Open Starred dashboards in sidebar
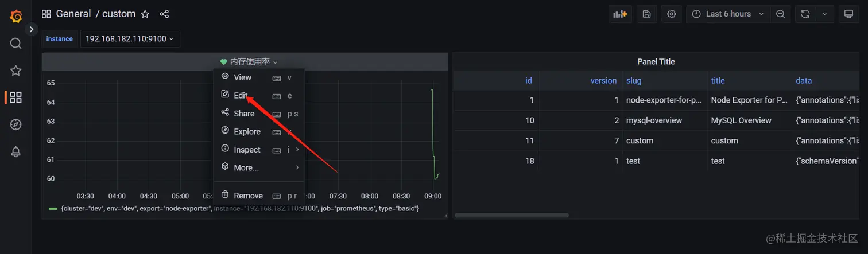Image resolution: width=868 pixels, height=254 pixels. pyautogui.click(x=16, y=71)
